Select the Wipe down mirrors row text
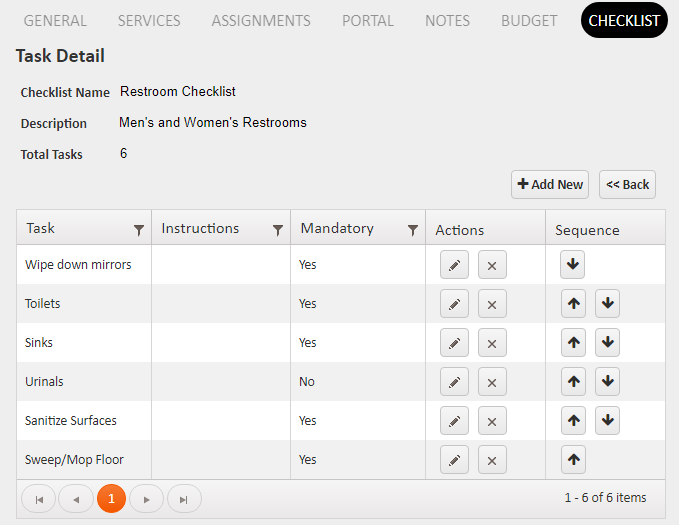679x525 pixels. [x=78, y=264]
